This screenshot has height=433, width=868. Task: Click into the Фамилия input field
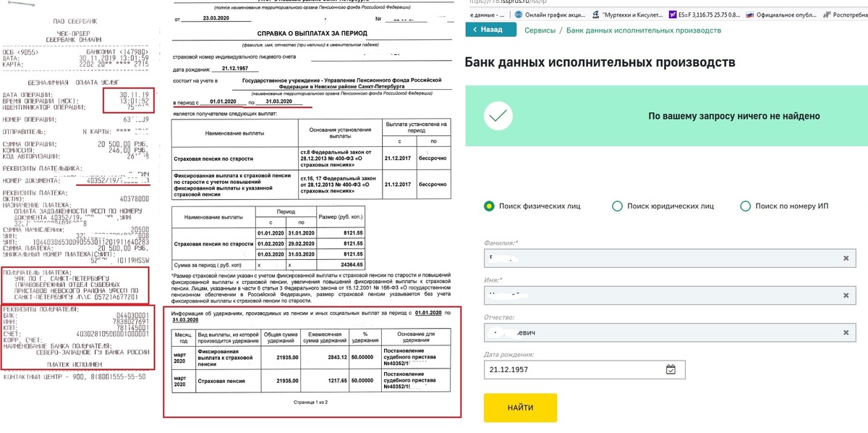click(x=669, y=258)
